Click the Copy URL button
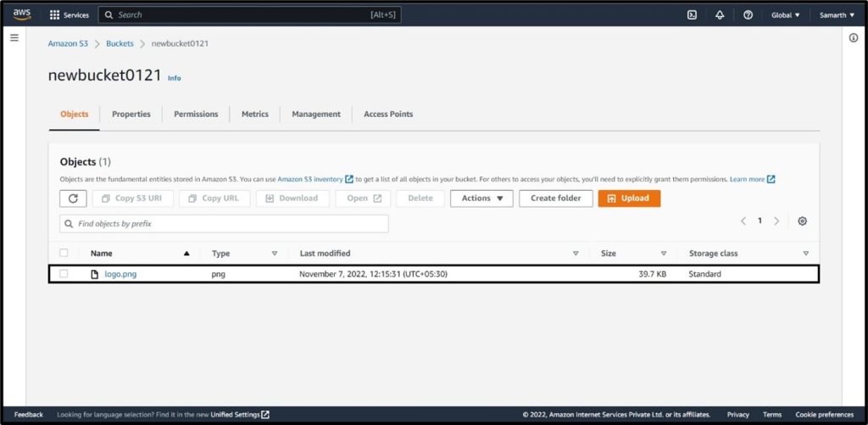The image size is (868, 425). point(214,199)
